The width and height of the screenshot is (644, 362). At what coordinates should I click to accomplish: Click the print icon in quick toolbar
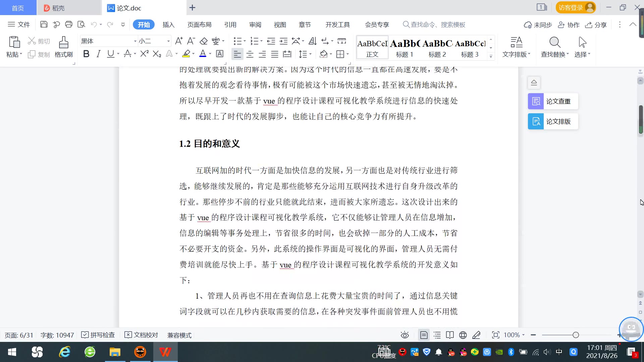(69, 24)
